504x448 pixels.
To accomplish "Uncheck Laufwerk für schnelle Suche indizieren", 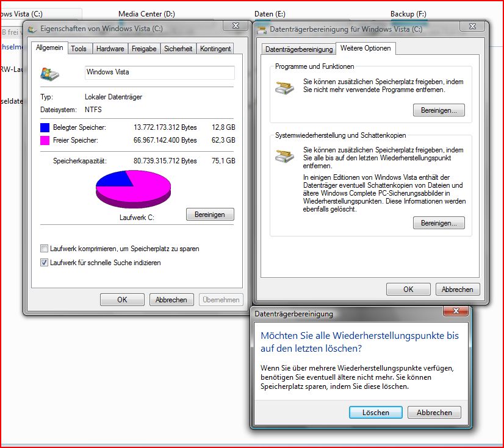I will click(x=44, y=262).
